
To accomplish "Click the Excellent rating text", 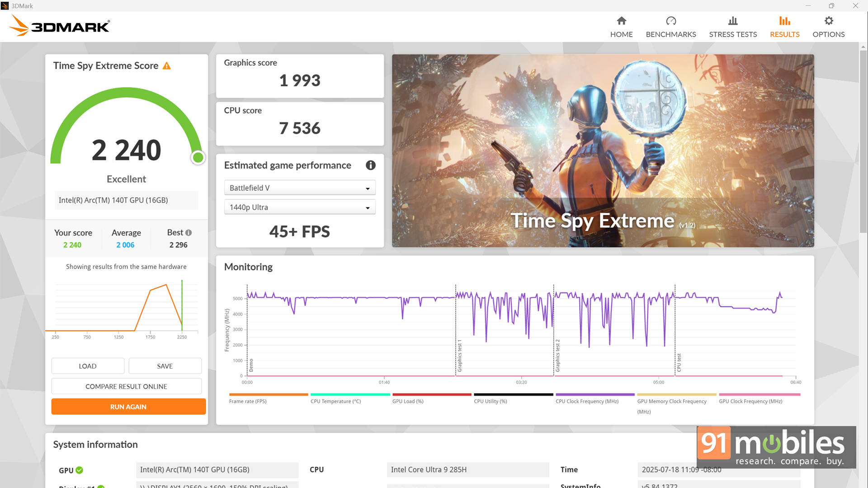I will point(127,179).
